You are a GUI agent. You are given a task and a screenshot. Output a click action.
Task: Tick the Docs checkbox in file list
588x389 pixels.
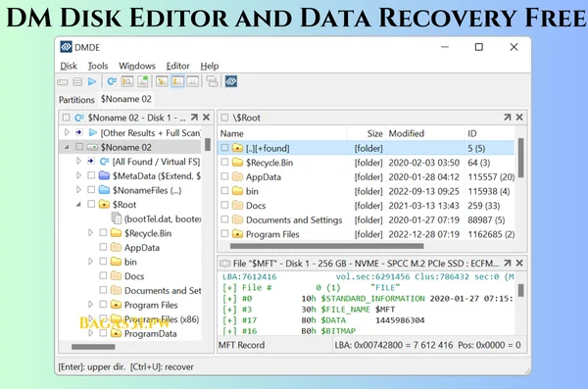[x=224, y=205]
